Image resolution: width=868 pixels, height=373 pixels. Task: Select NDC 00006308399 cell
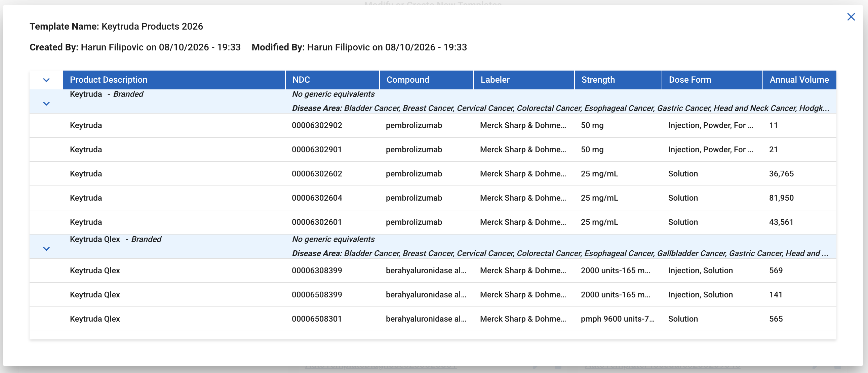pos(317,271)
